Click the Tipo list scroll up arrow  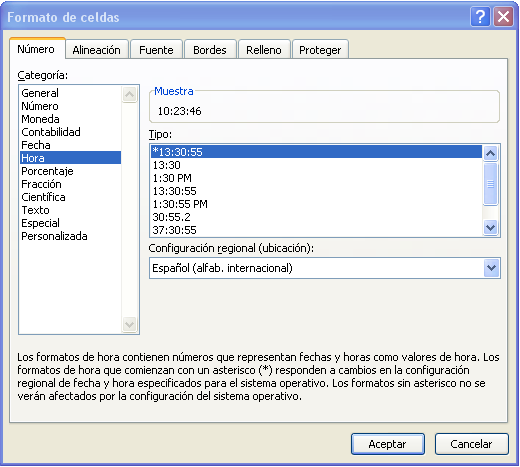[490, 154]
